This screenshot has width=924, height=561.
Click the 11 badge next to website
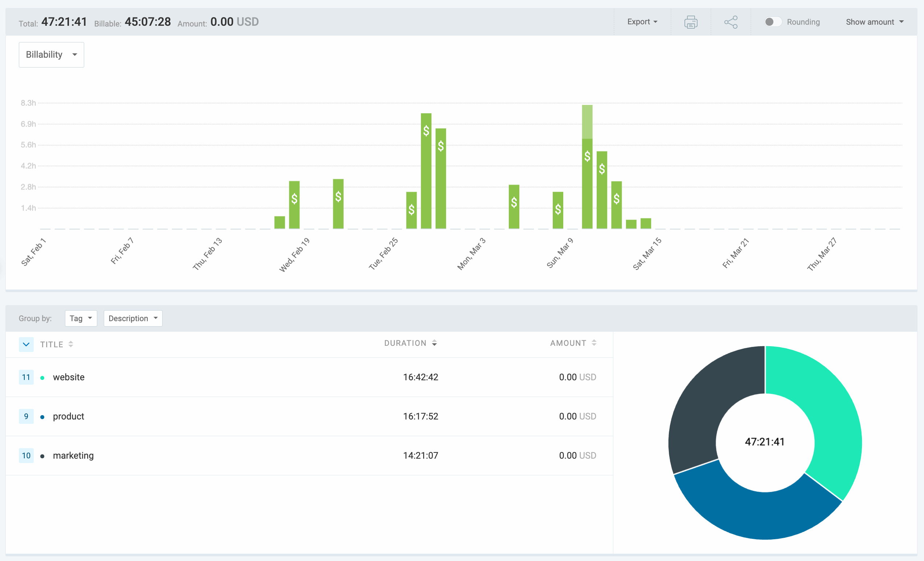click(x=26, y=377)
